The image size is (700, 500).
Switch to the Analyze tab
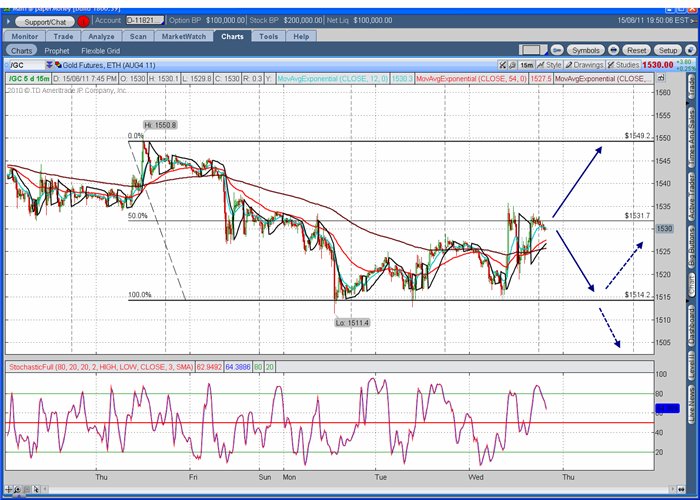tap(101, 36)
